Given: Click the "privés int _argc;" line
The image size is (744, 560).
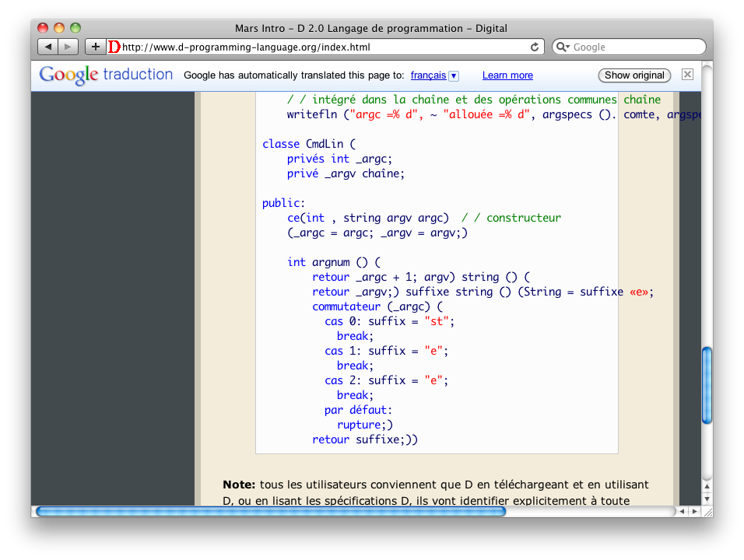Looking at the screenshot, I should click(339, 159).
